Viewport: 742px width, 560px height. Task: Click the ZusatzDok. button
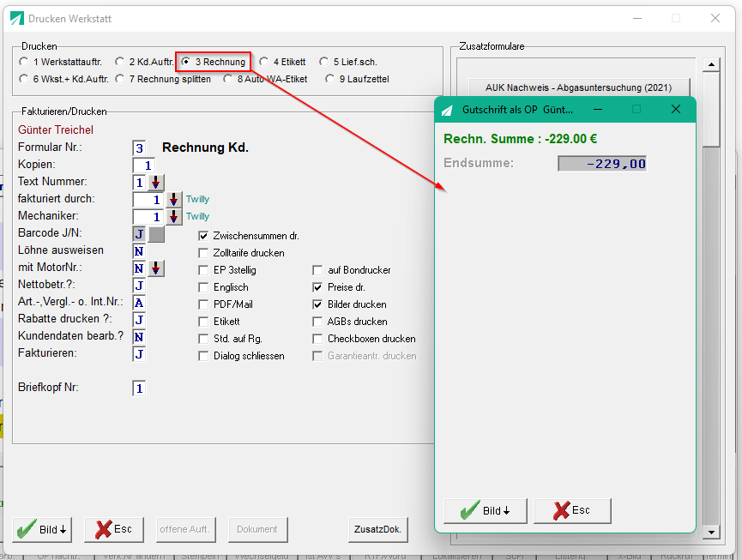pos(378,529)
